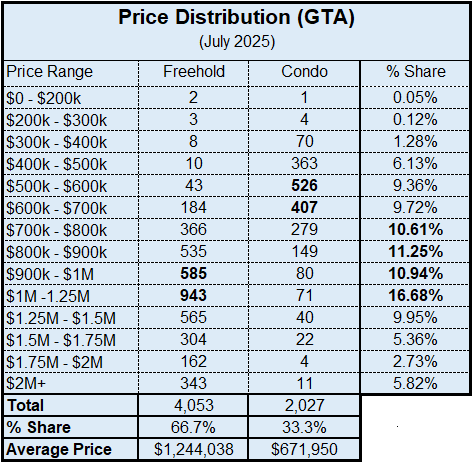Viewport: 473px width, 463px height.
Task: Click the % Share column header
Action: pyautogui.click(x=415, y=72)
